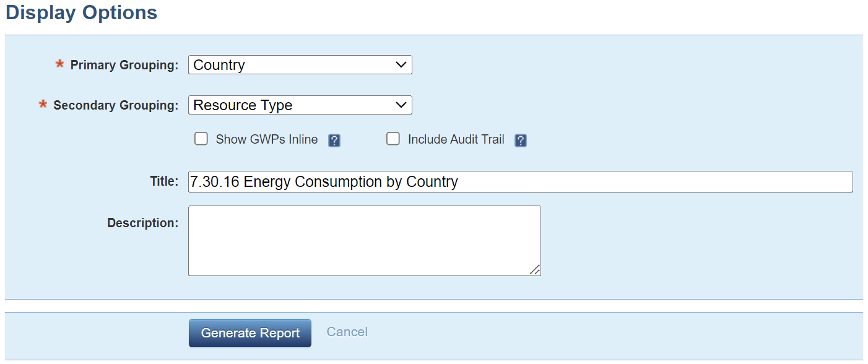Expand Secondary Grouping dropdown showing Resource Type
868x364 pixels.
pyautogui.click(x=300, y=105)
